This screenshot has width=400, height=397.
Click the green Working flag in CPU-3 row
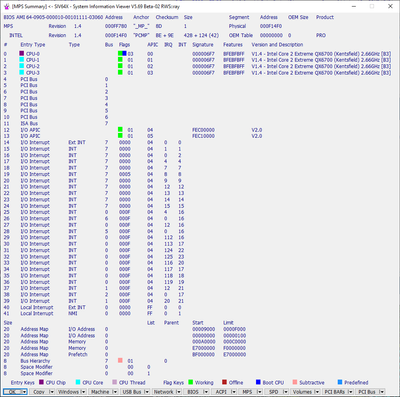tap(120, 72)
